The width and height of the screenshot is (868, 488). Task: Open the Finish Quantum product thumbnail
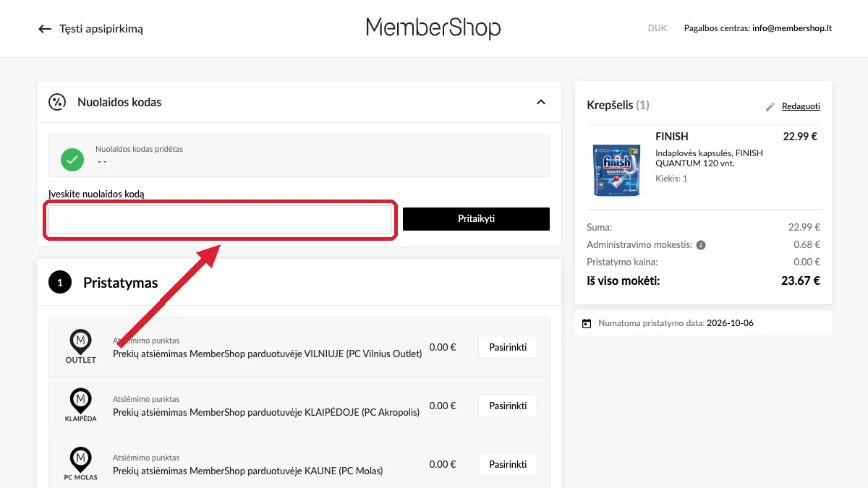616,171
